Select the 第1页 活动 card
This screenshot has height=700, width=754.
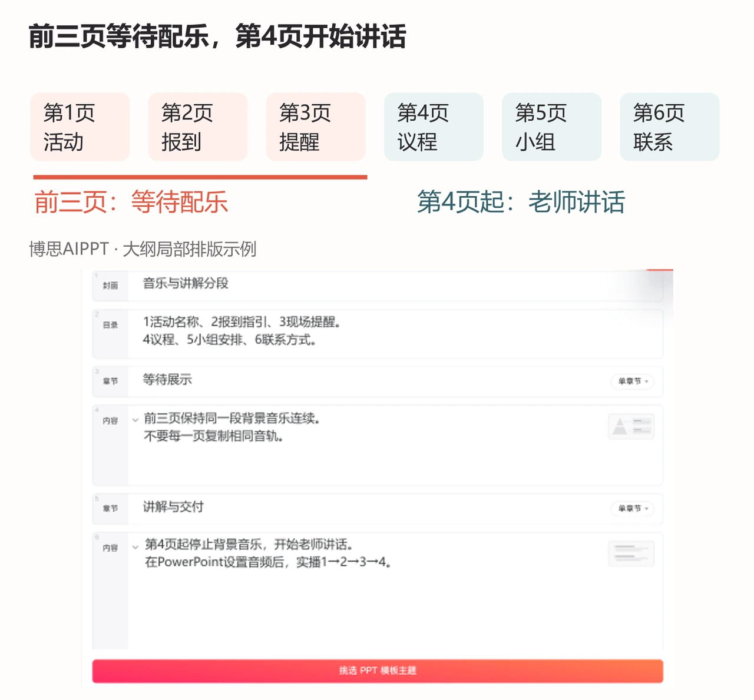pyautogui.click(x=80, y=127)
